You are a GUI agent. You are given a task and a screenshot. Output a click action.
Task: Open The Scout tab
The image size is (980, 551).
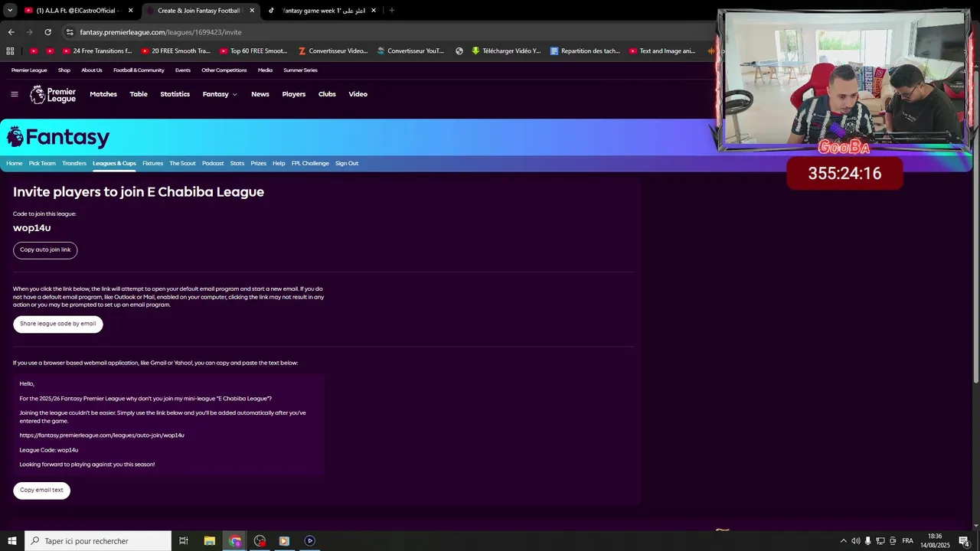[x=183, y=163]
